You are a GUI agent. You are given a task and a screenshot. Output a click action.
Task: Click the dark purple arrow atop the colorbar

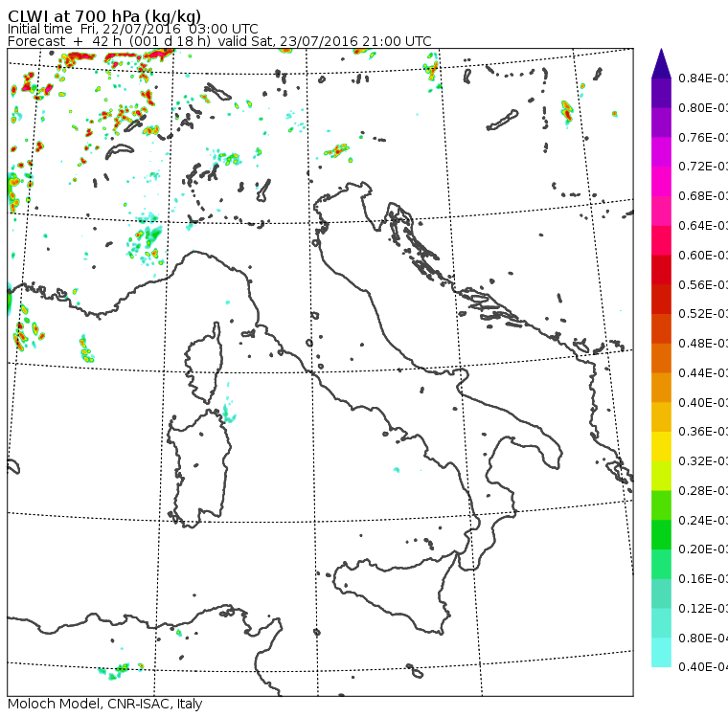[661, 63]
